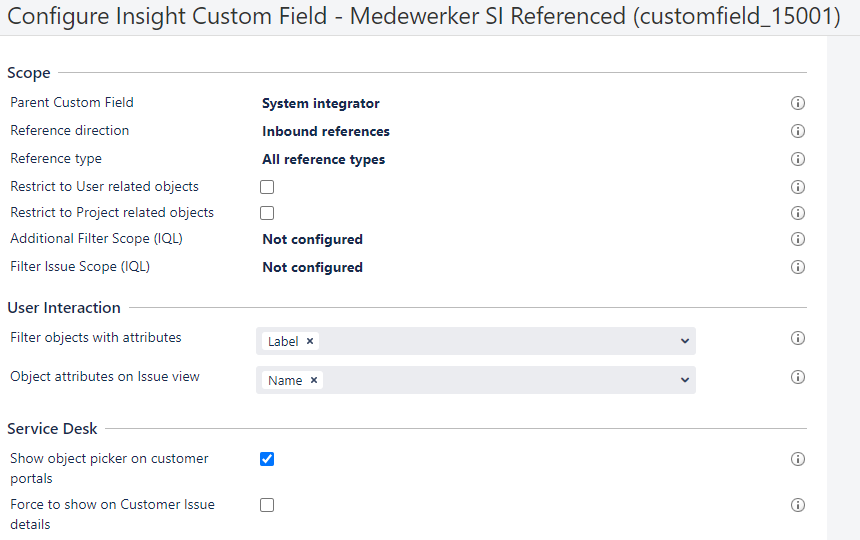This screenshot has width=860, height=540.
Task: Click info icon for Force to show option
Action: pos(798,505)
